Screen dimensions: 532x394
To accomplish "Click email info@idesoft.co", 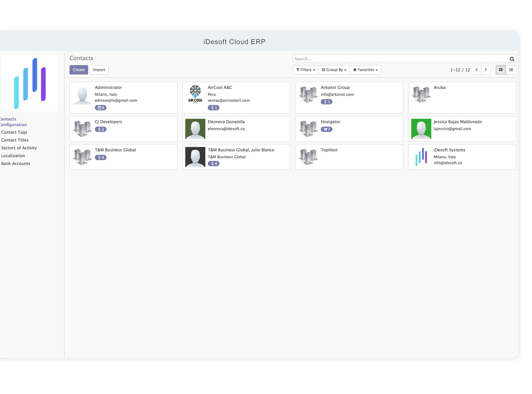I will pos(448,163).
